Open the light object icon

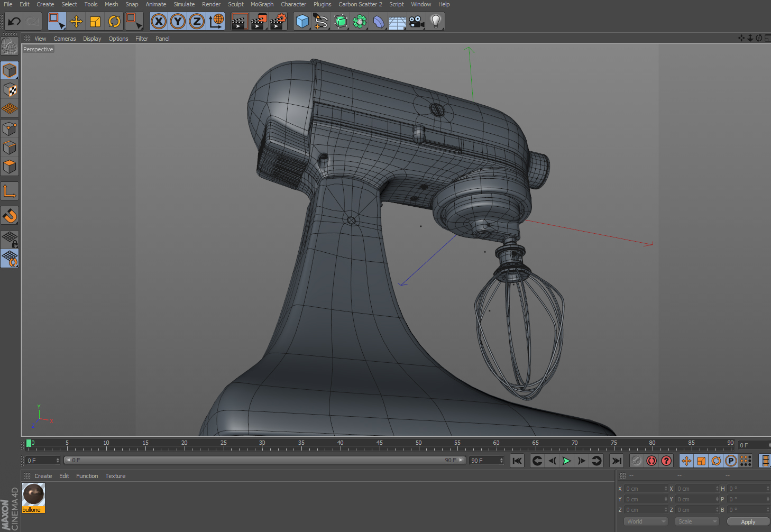pyautogui.click(x=436, y=22)
